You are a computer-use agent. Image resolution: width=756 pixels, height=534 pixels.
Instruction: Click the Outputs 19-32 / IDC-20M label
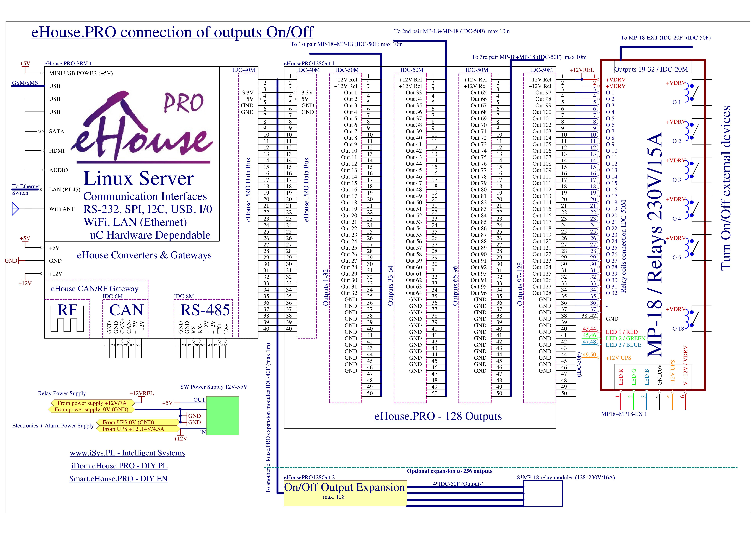coord(651,69)
